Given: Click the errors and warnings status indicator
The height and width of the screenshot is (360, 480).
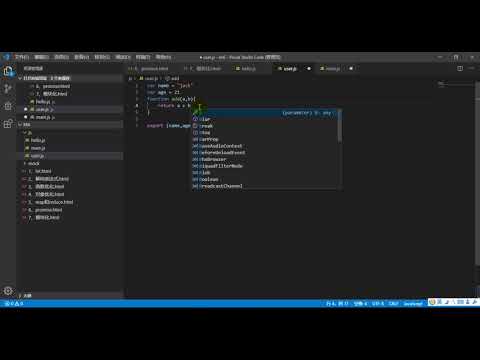Looking at the screenshot, I should 14,303.
